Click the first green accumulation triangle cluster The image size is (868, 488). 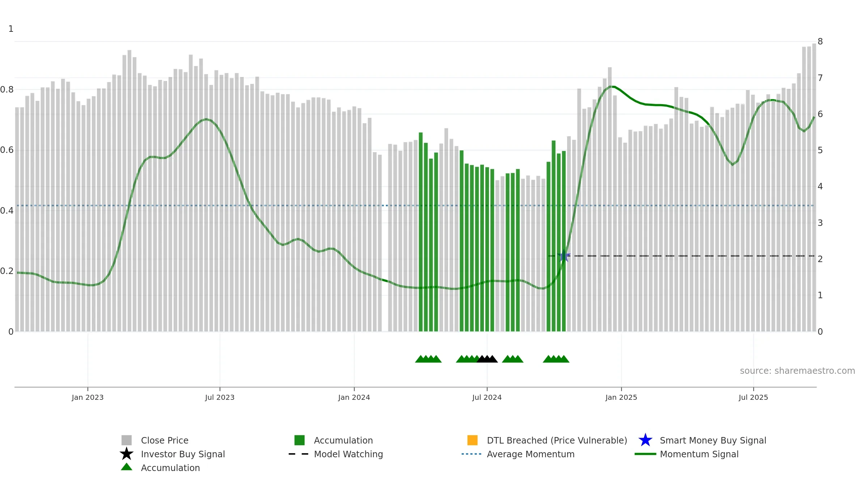(428, 359)
